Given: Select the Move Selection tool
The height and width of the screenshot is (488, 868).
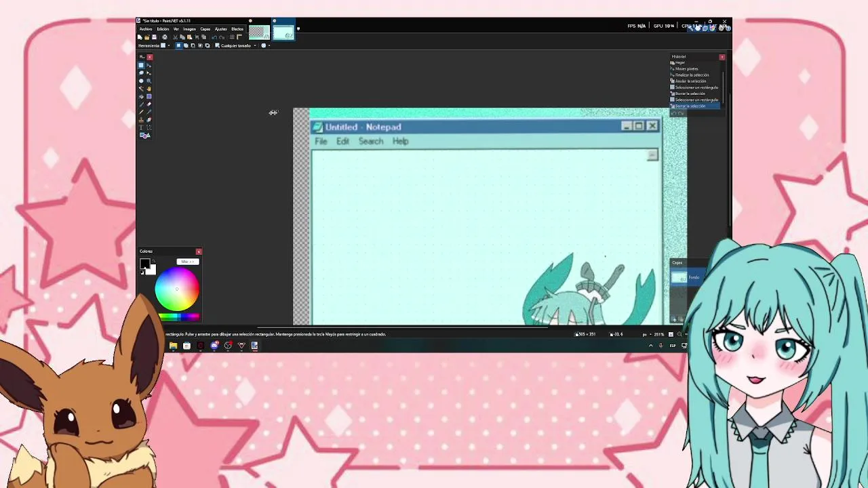Looking at the screenshot, I should tap(149, 73).
